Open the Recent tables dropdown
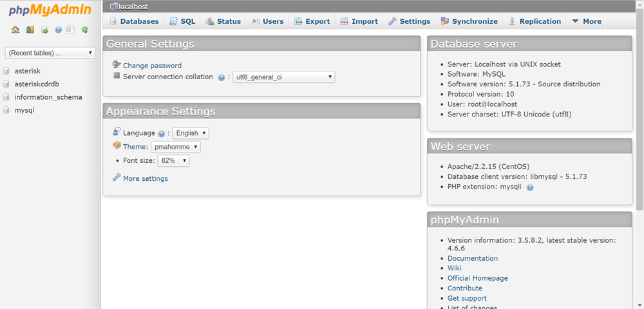The width and height of the screenshot is (644, 309). click(x=50, y=53)
